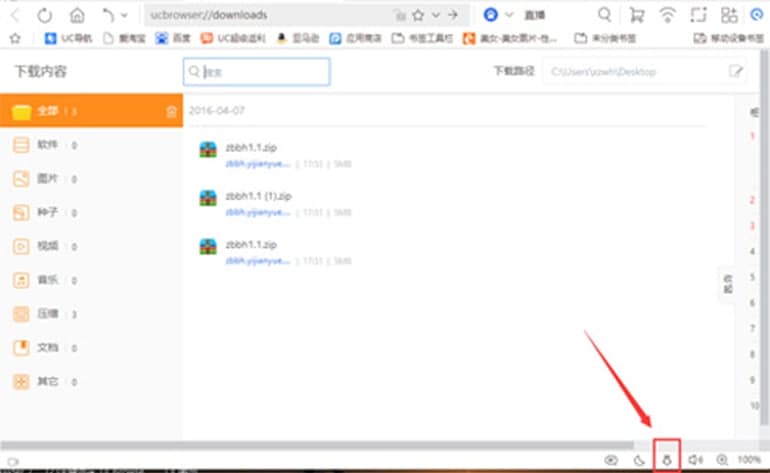Select the 软件 category
Viewport: 770px width, 473px height.
pos(91,145)
